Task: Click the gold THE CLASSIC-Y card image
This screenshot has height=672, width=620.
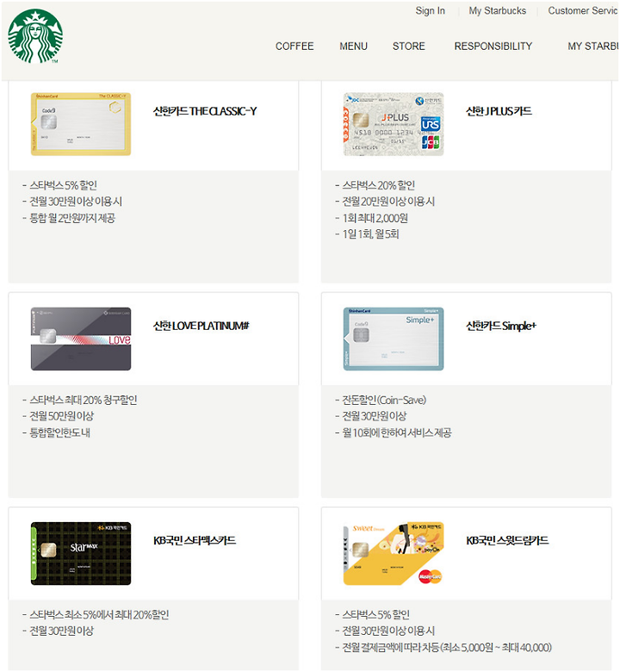Action: point(81,124)
